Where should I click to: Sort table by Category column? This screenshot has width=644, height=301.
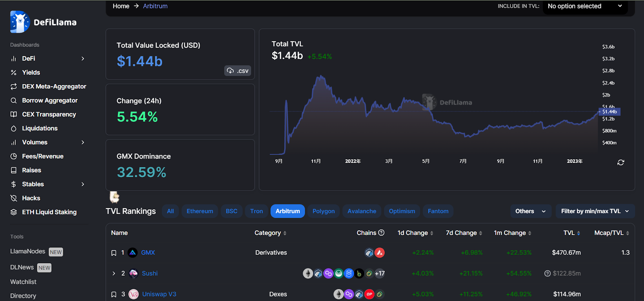[x=270, y=233]
